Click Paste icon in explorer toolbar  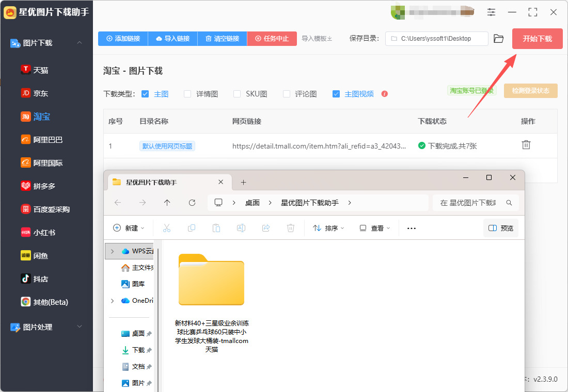216,228
